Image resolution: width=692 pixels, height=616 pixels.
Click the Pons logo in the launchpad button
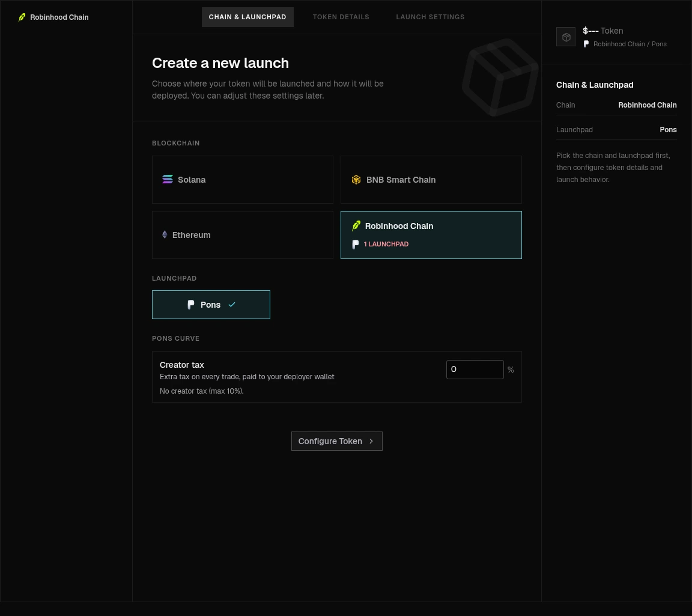[x=190, y=305]
